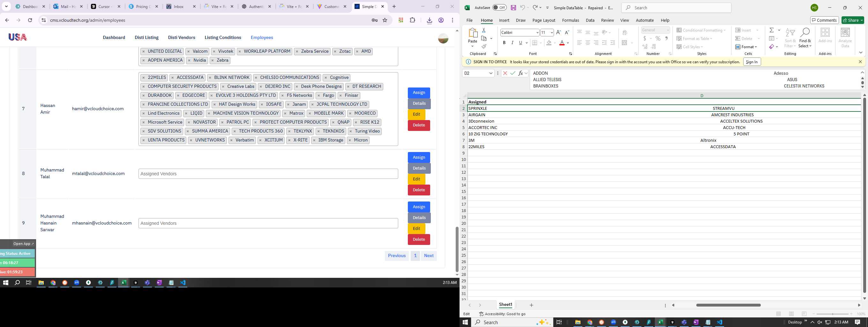This screenshot has height=327, width=868.
Task: Click the Underline button in Excel
Action: (x=520, y=43)
